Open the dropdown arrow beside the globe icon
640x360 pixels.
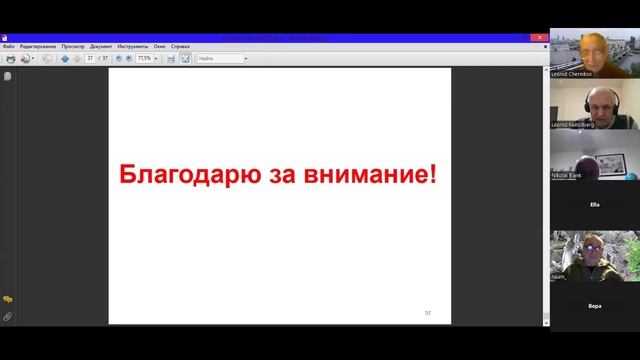(x=33, y=59)
